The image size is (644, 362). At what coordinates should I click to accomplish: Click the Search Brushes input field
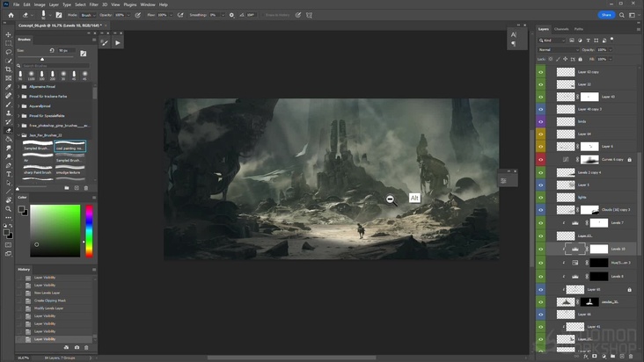point(55,66)
